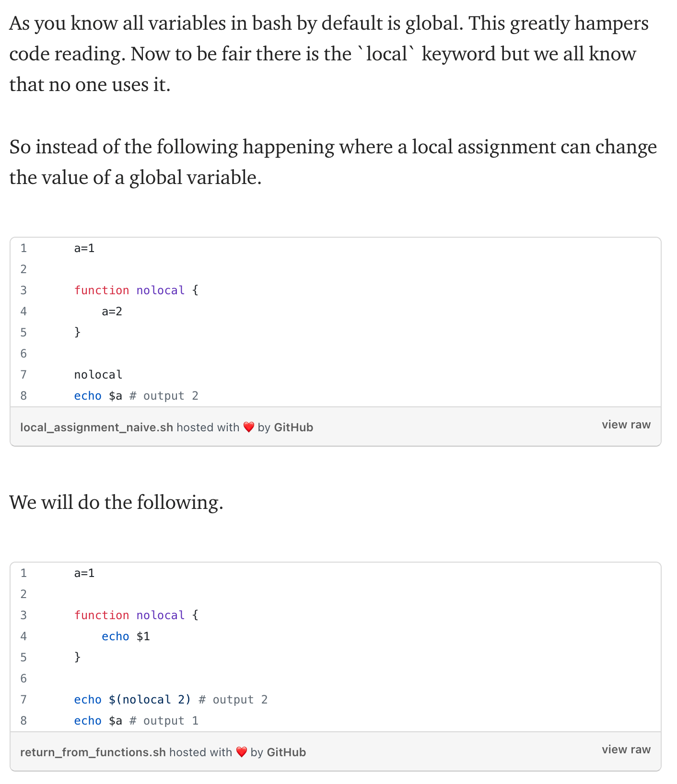Click the 'We will do the following.' paragraph
677x784 pixels.
pos(116,502)
